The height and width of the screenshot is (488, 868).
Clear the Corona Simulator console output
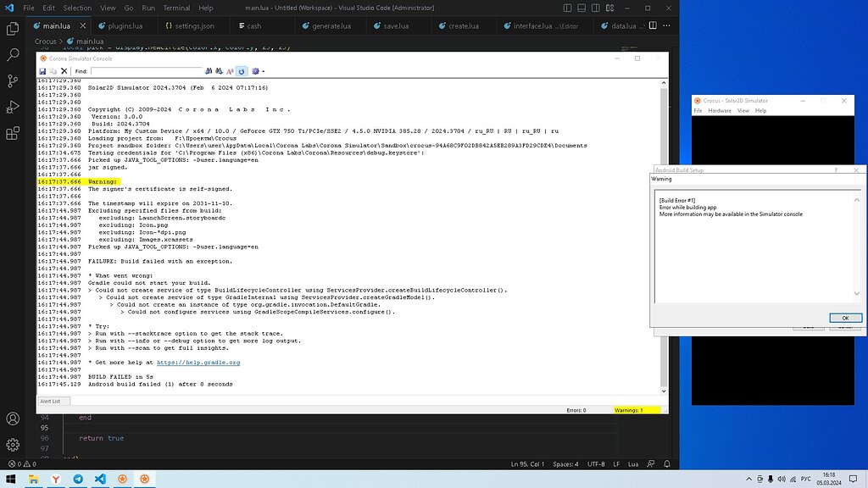(x=64, y=72)
